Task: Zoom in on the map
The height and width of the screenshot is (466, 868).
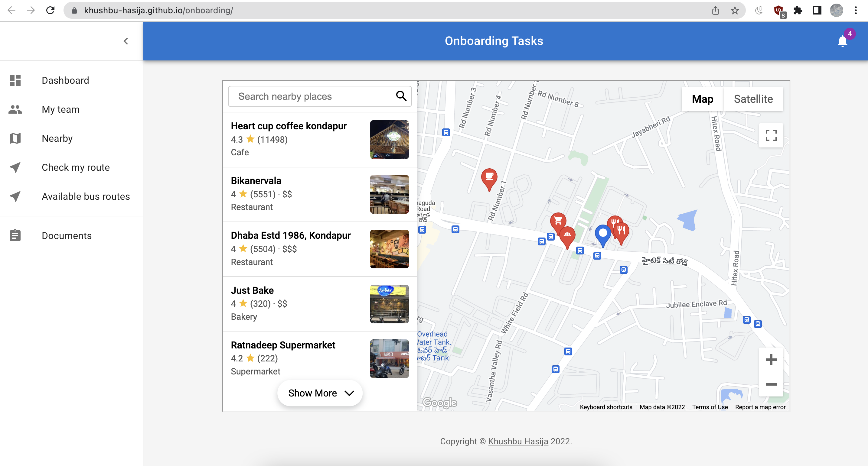Action: [x=771, y=360]
